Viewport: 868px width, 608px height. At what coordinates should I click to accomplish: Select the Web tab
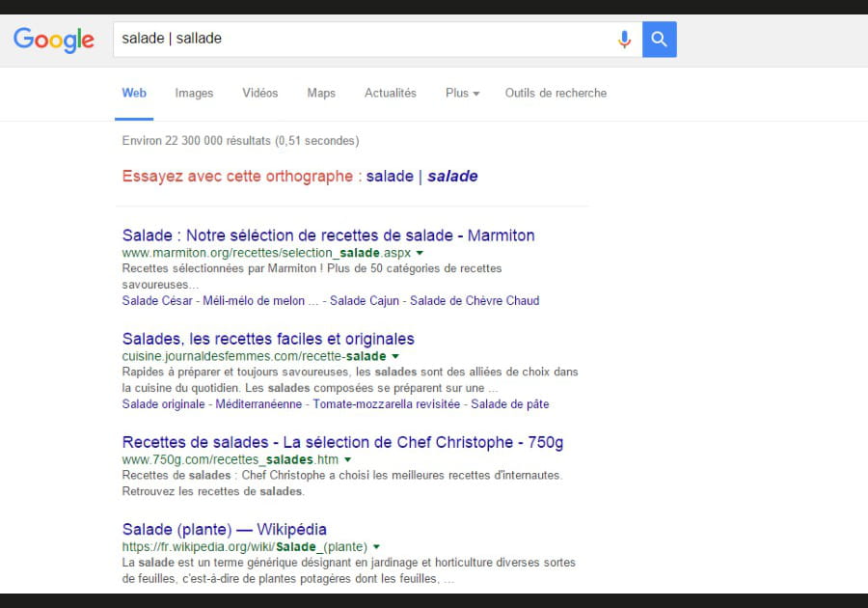point(134,93)
